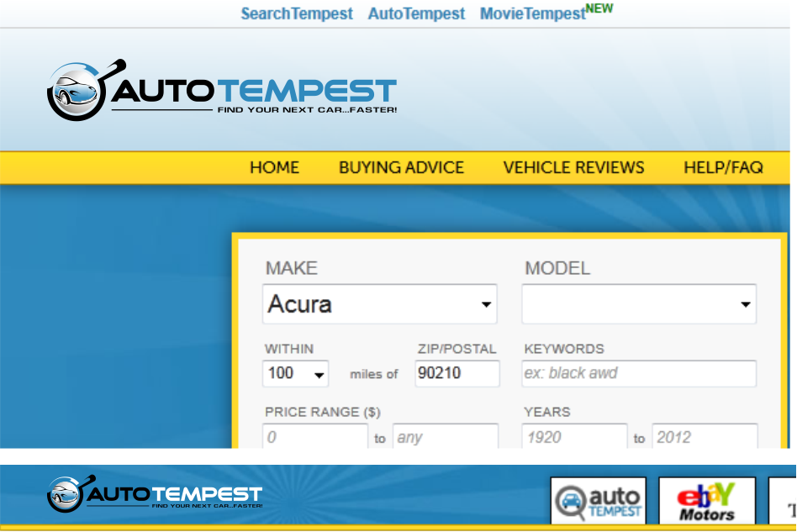Go to the HOME menu item
The width and height of the screenshot is (797, 532).
point(274,167)
